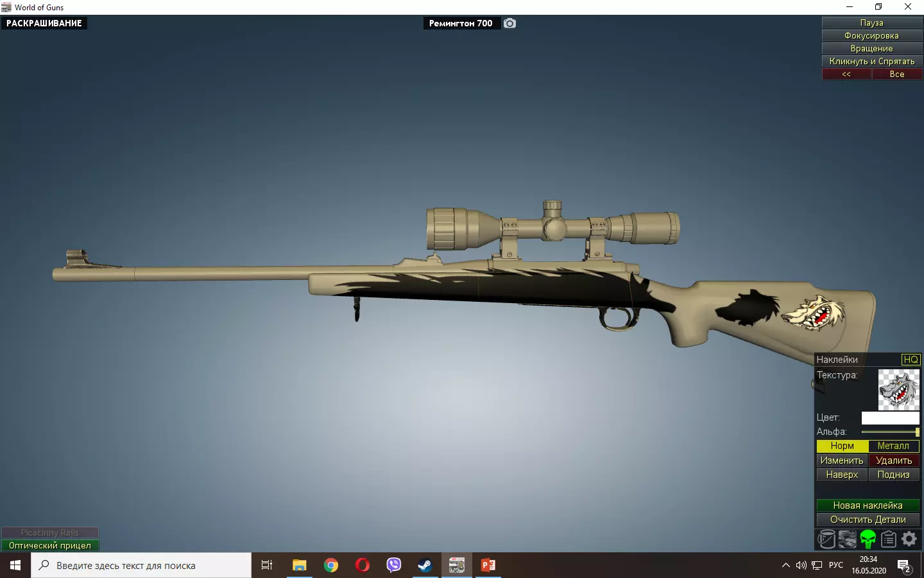Open the gear settings icon
This screenshot has height=578, width=924.
click(x=909, y=539)
